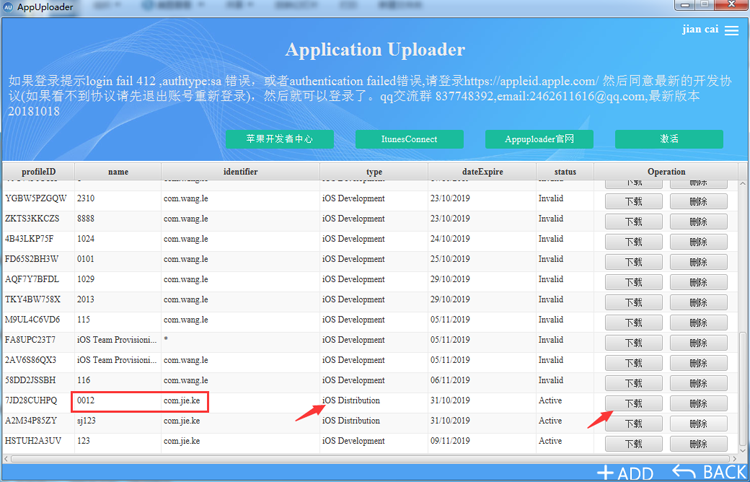Delete profile YGBW5PZGQW with 删除
750x482 pixels.
pos(698,201)
